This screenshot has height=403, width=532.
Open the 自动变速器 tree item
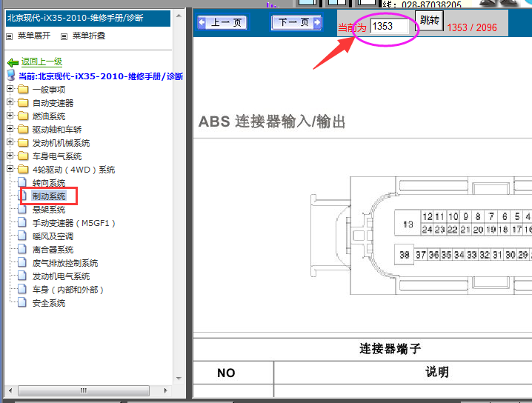click(x=53, y=103)
